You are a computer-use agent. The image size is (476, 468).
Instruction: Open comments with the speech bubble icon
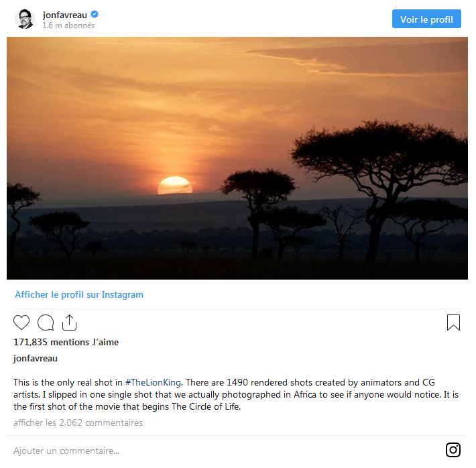pos(46,323)
